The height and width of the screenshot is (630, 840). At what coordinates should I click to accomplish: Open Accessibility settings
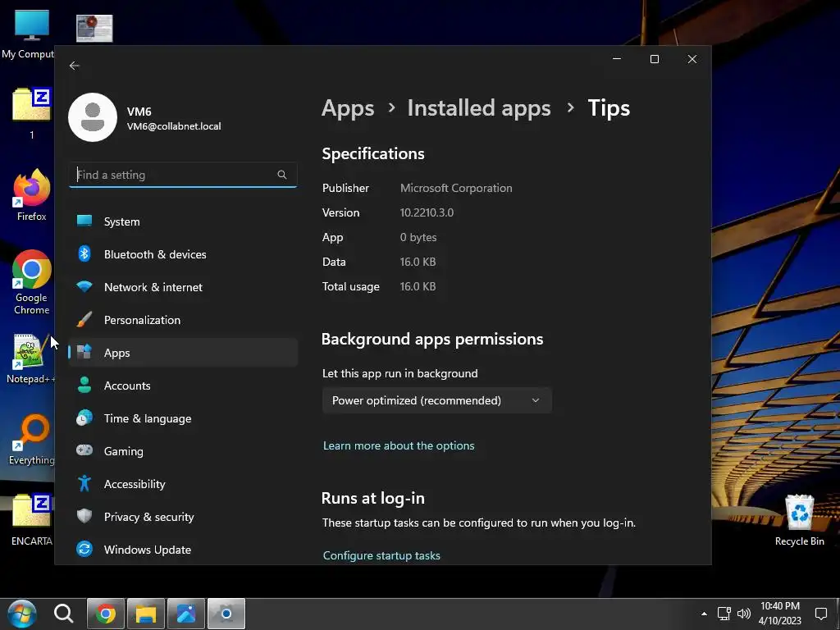[183, 484]
